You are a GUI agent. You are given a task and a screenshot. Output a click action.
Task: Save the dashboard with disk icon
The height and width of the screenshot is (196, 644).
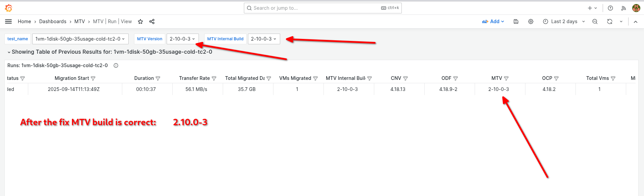tap(516, 21)
